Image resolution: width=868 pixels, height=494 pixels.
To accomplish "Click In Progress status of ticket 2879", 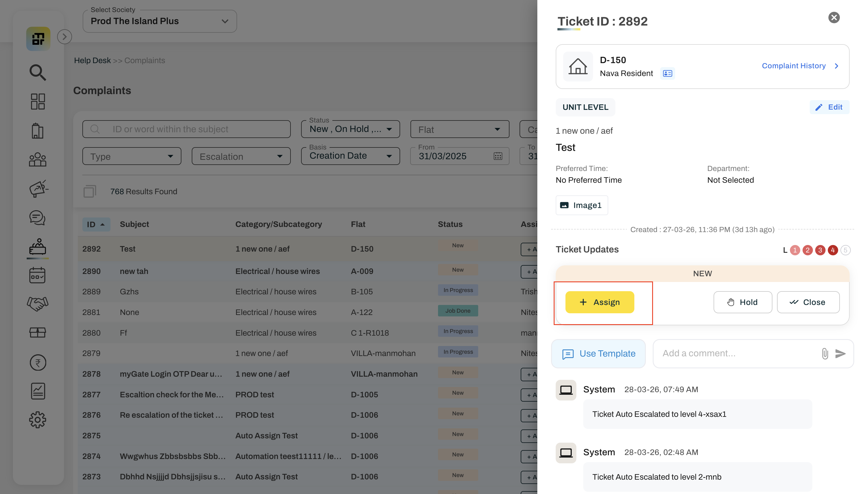I will (458, 352).
